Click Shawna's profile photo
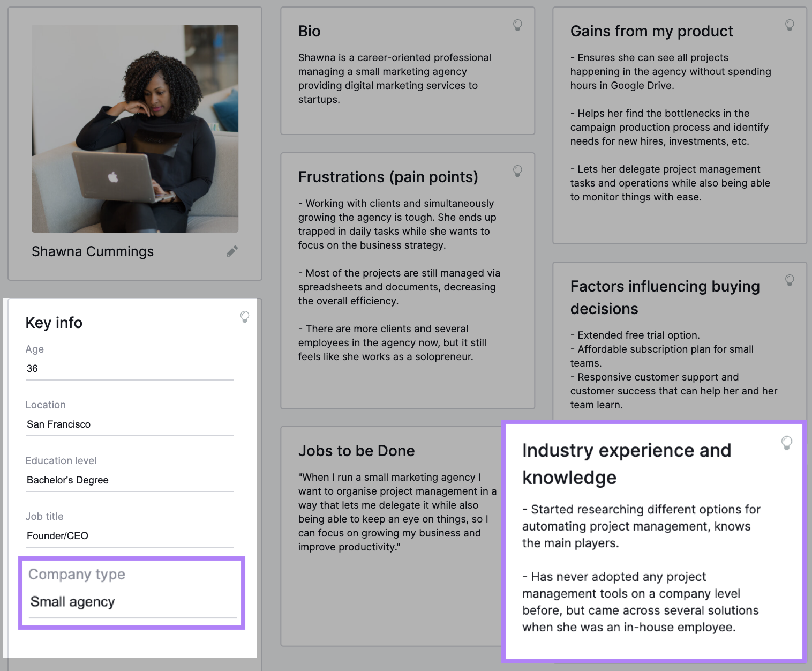This screenshot has width=812, height=671. (135, 128)
